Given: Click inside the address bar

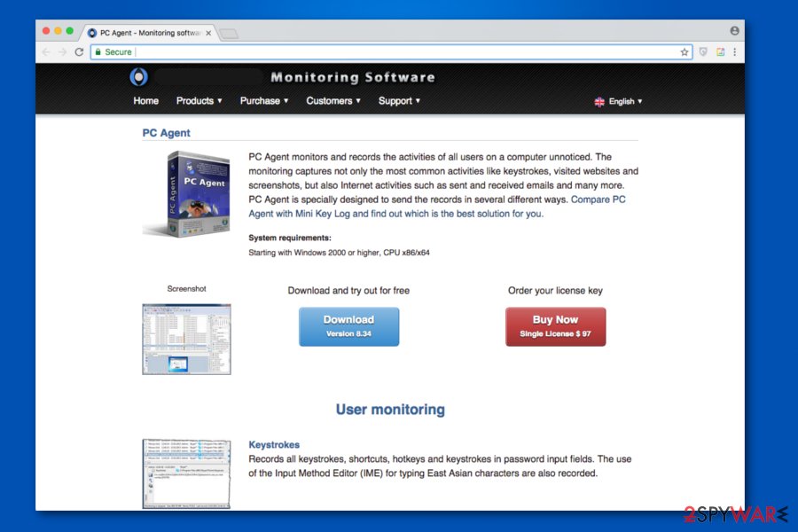Looking at the screenshot, I should (355, 51).
